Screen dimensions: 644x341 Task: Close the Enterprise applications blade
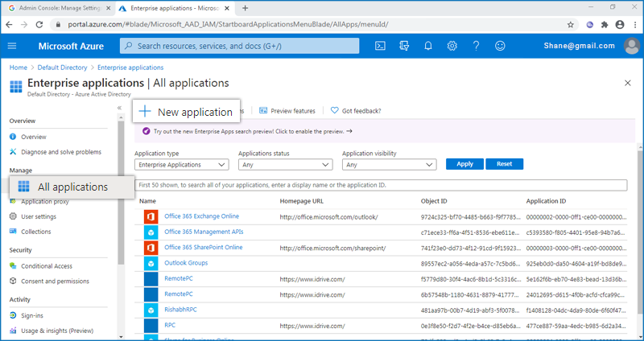coord(628,83)
